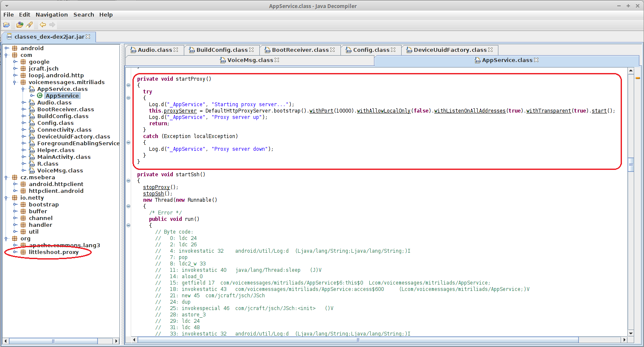
Task: Switch to the VoiceMsg.class tab
Action: tap(250, 60)
